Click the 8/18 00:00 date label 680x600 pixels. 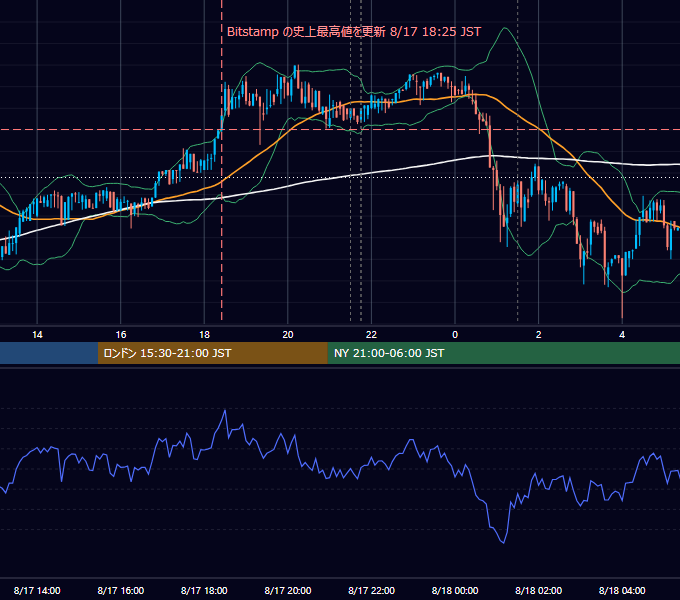coord(455,590)
